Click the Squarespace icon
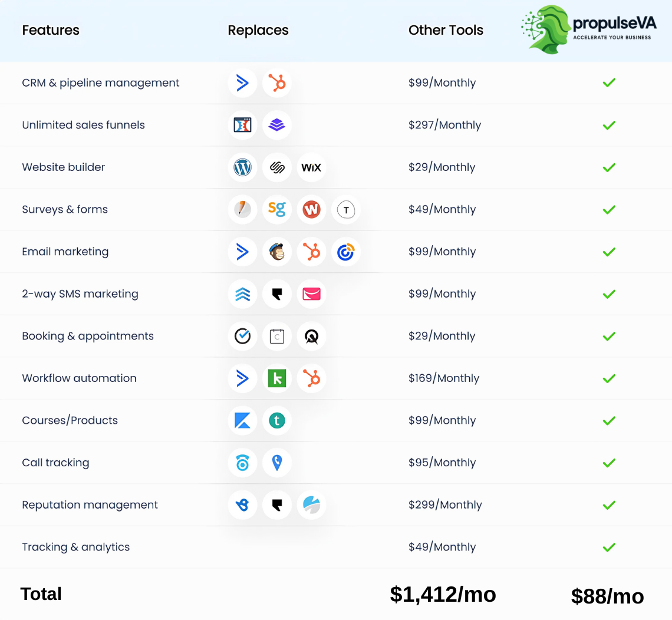Image resolution: width=672 pixels, height=620 pixels. pyautogui.click(x=277, y=167)
